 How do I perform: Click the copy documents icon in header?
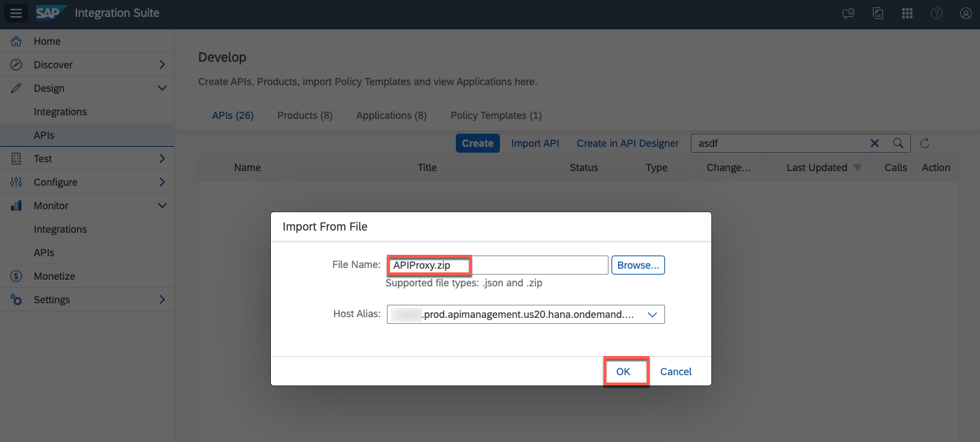pos(878,13)
